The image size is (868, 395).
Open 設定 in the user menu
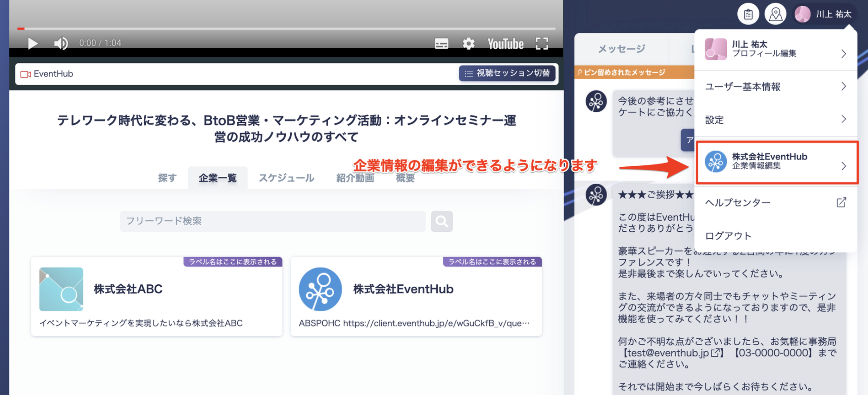pos(776,120)
